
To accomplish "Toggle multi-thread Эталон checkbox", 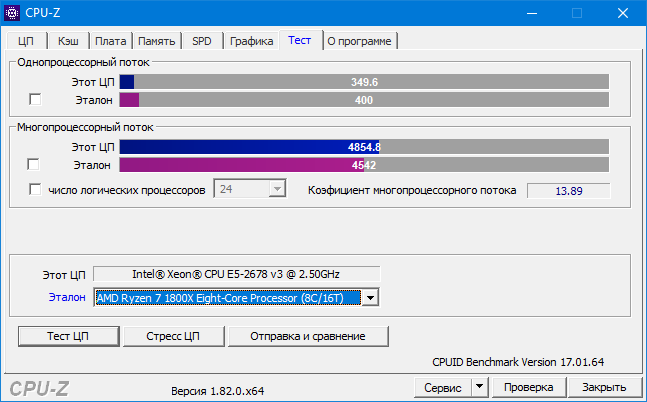I will 33,164.
